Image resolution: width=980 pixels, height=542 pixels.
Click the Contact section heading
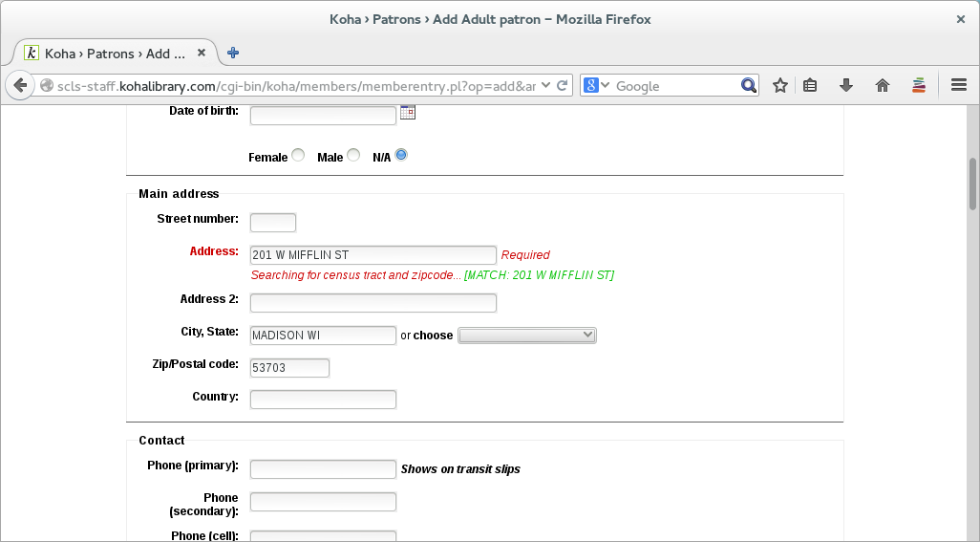pos(161,441)
